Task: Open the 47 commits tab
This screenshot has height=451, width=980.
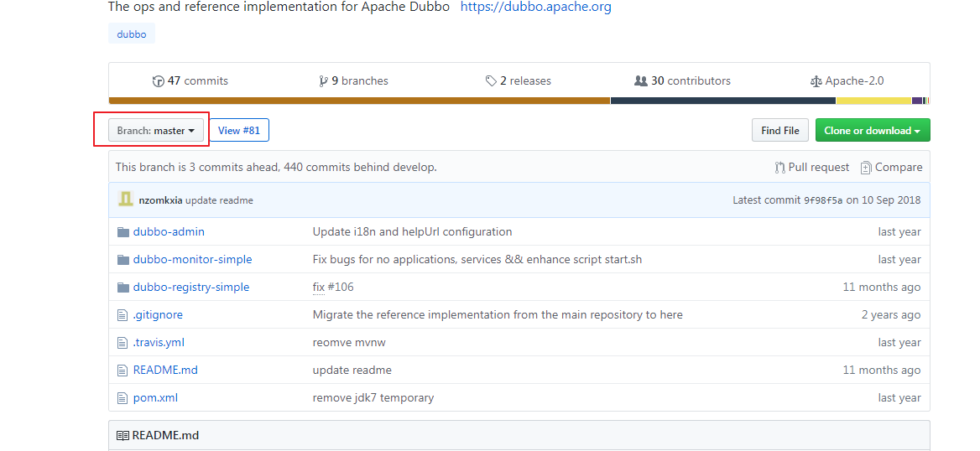Action: 190,81
